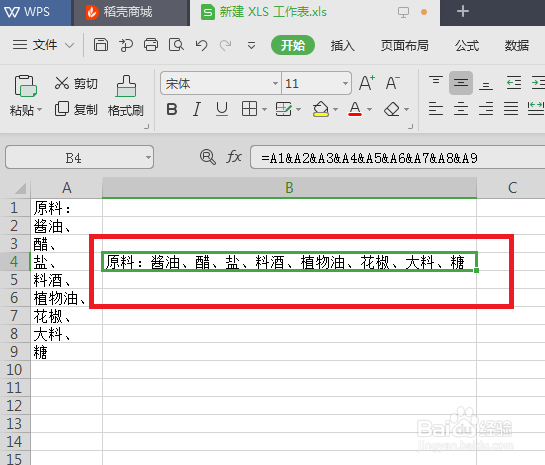
Task: Open the fill color dropdown arrow
Action: pos(335,110)
